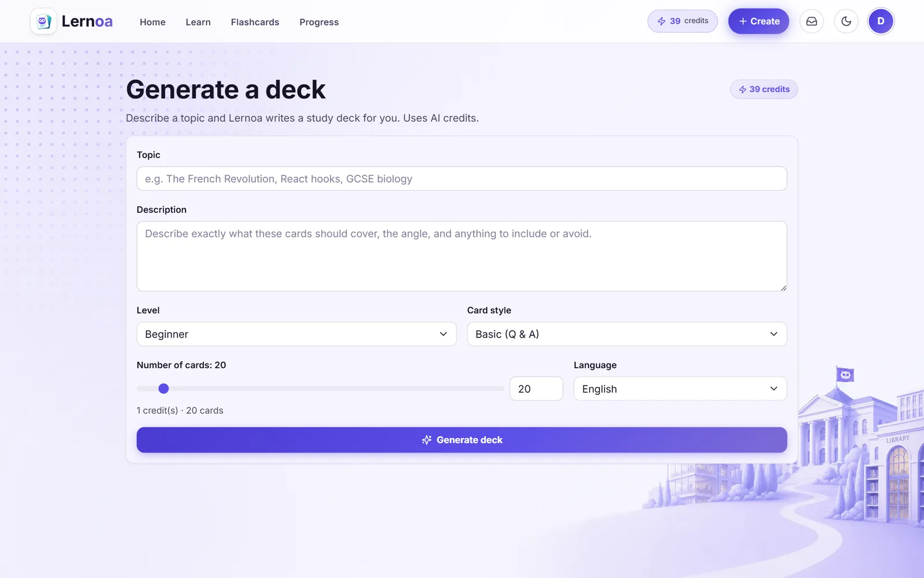
Task: Open the Learn nav item
Action: point(198,22)
